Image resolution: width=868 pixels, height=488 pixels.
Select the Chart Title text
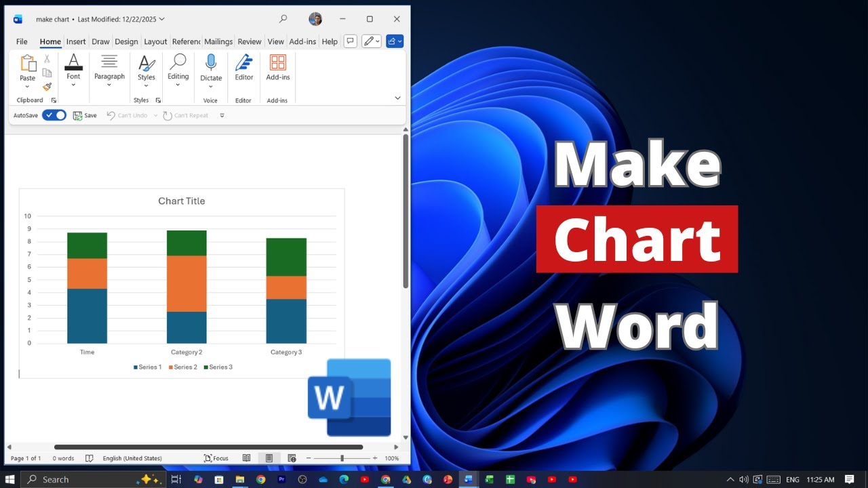(181, 201)
